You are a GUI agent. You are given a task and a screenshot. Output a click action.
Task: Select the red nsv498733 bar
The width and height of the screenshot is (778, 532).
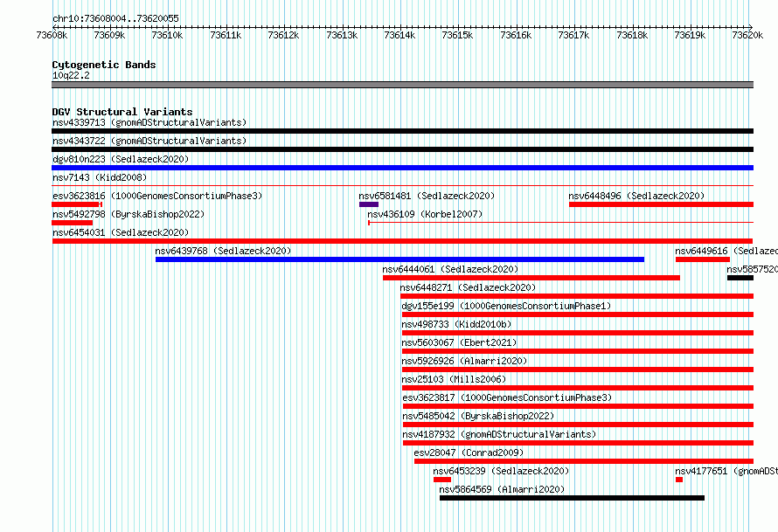[578, 333]
